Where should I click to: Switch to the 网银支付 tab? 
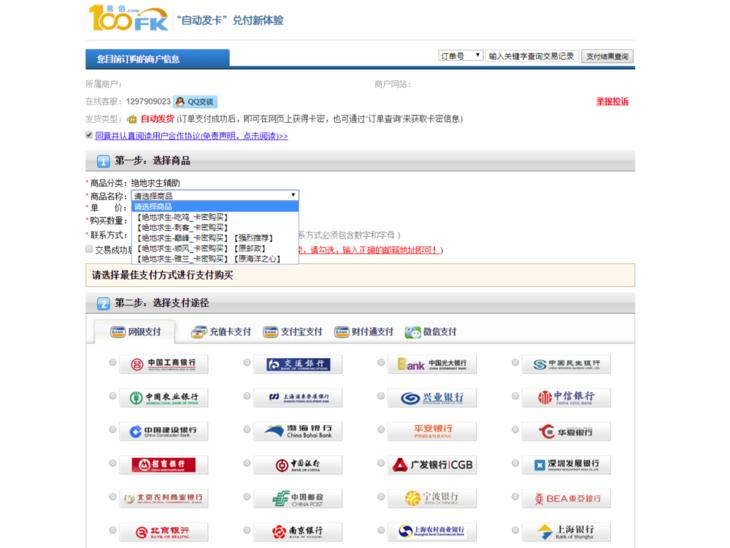tap(135, 332)
